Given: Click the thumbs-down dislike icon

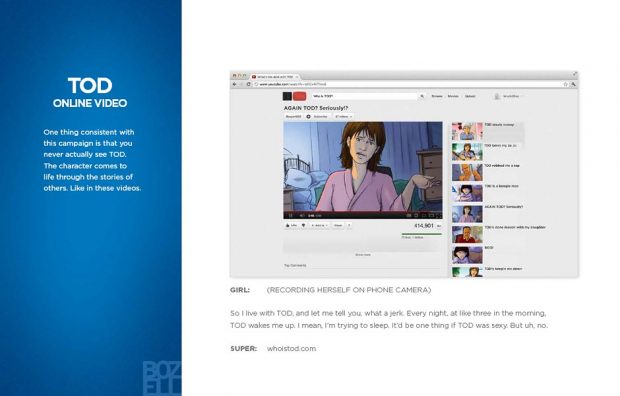Looking at the screenshot, I should (303, 225).
